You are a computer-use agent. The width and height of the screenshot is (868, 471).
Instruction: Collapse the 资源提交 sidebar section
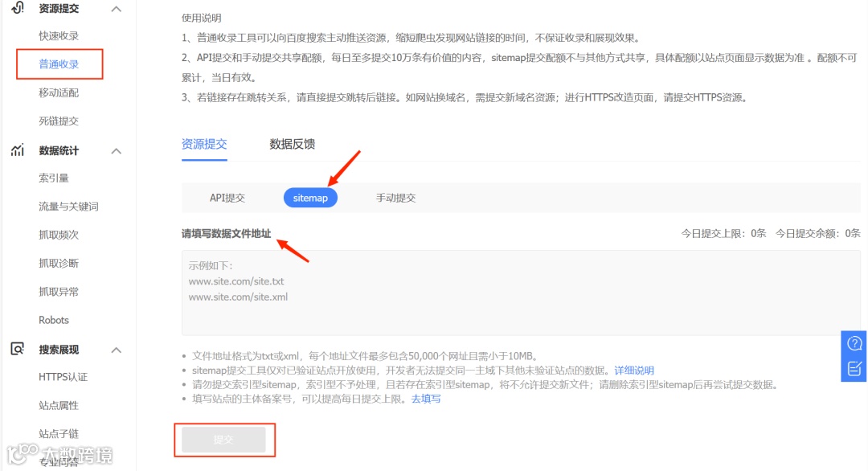pos(116,9)
